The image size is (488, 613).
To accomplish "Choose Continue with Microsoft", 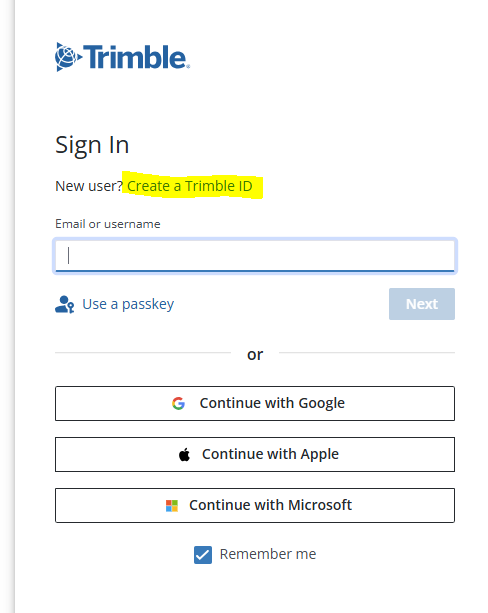I will (255, 505).
